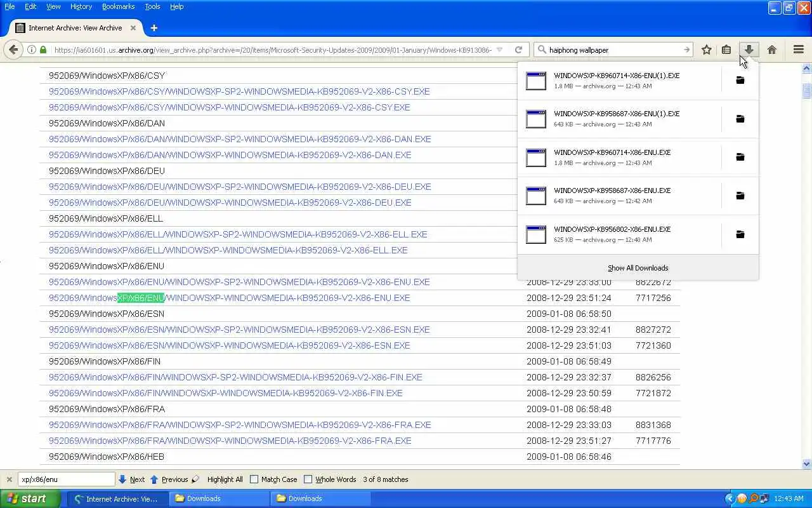Close the find bar with the X

pos(9,479)
